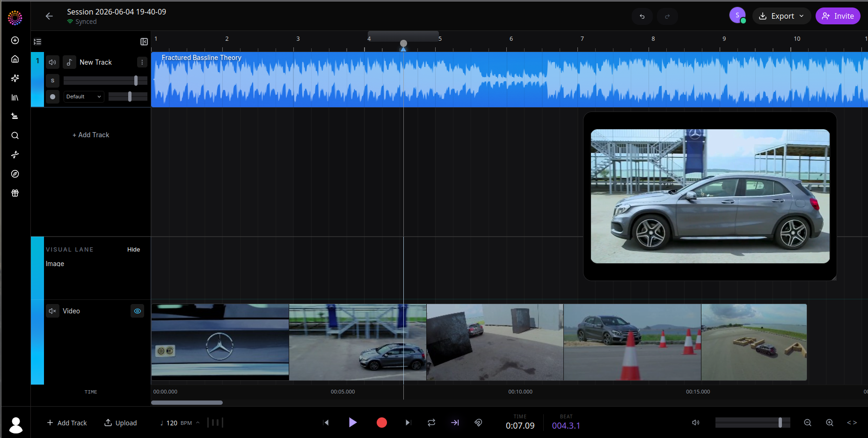This screenshot has width=868, height=438.
Task: Open the AI sparkle tools icon in sidebar
Action: (15, 78)
